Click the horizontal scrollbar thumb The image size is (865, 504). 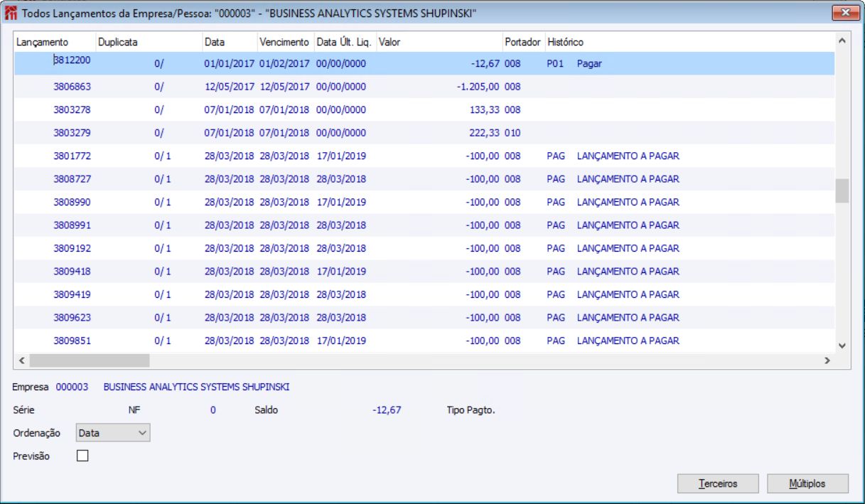pyautogui.click(x=90, y=360)
